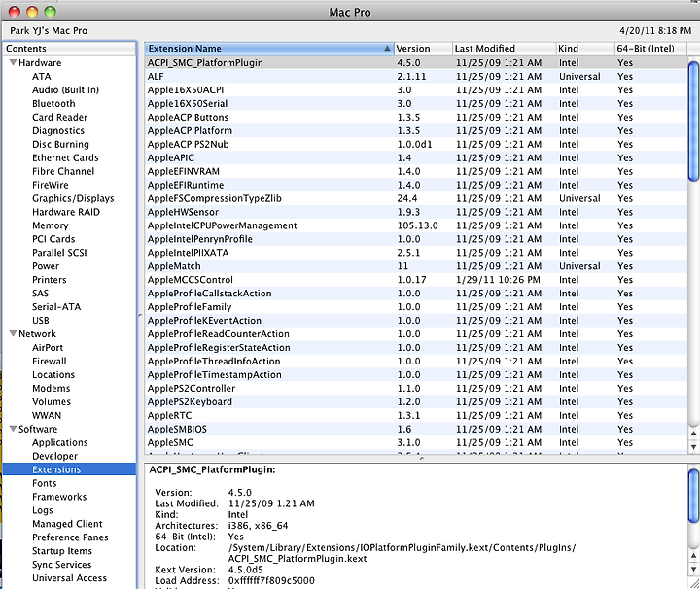Viewport: 700px width, 589px height.
Task: Select the ALF extension row
Action: pyautogui.click(x=416, y=77)
